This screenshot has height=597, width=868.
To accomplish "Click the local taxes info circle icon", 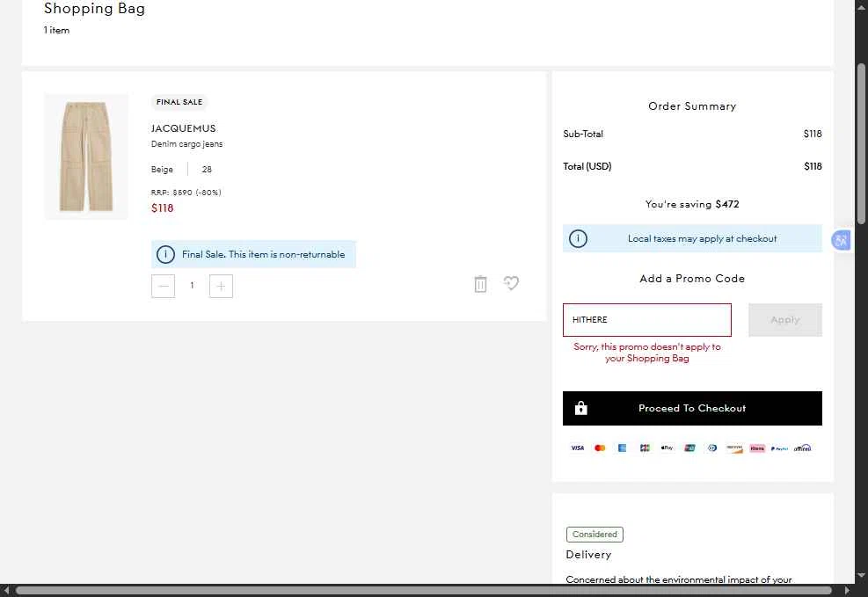I will 578,238.
